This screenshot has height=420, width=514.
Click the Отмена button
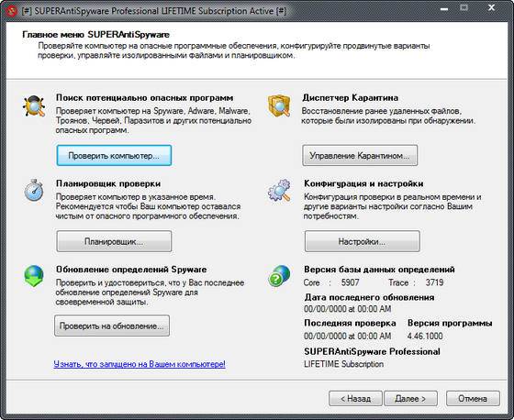coord(473,398)
